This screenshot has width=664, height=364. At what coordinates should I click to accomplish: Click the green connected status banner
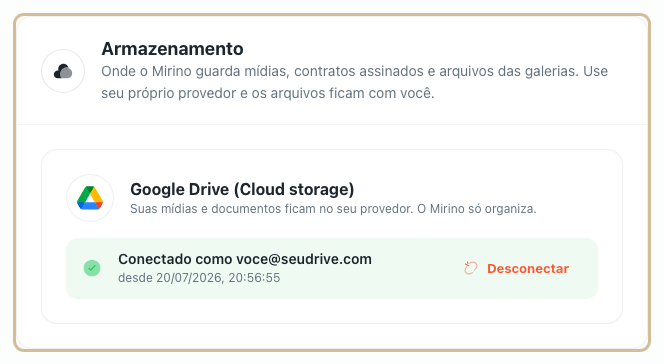click(332, 268)
